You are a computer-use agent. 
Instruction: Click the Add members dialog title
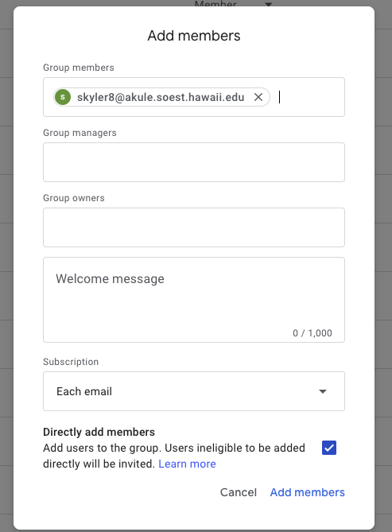pyautogui.click(x=194, y=36)
